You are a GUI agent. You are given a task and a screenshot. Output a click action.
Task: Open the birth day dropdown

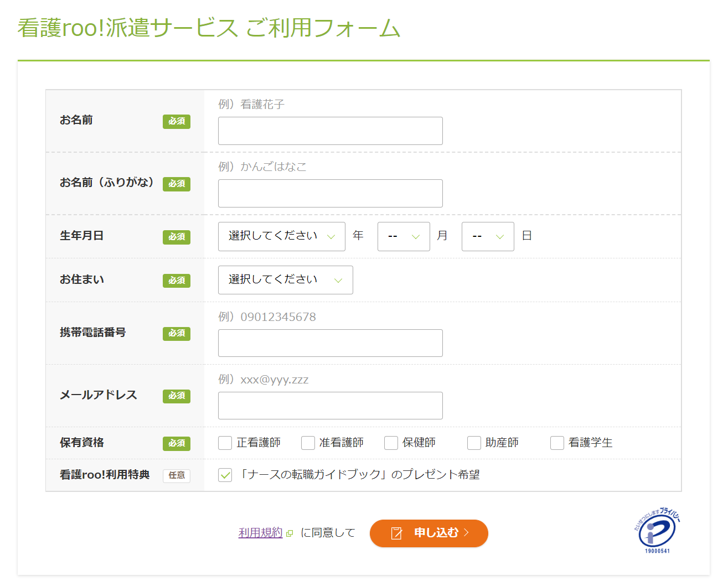click(x=488, y=236)
